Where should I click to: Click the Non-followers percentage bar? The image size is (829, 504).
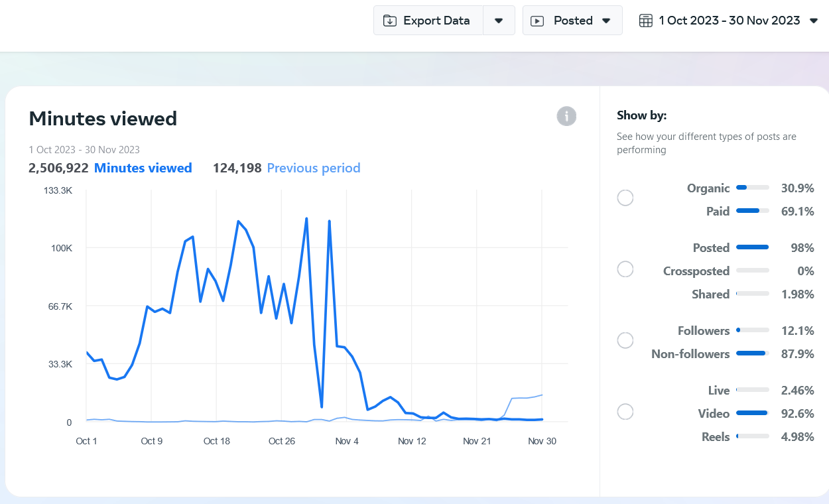752,354
